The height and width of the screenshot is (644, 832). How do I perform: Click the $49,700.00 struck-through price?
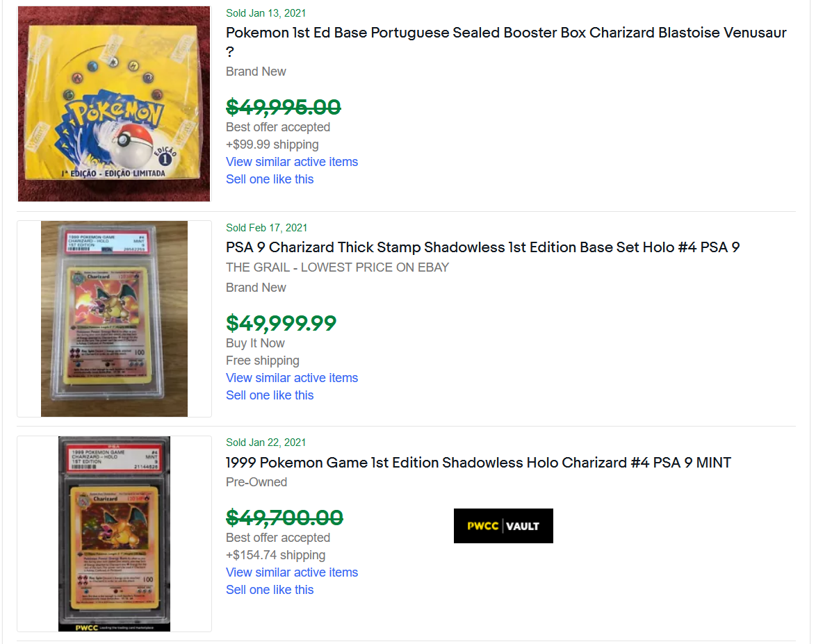point(284,518)
